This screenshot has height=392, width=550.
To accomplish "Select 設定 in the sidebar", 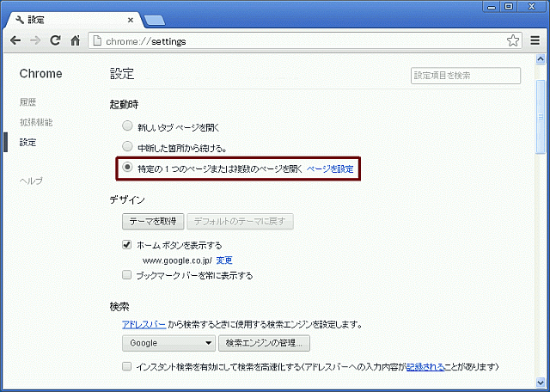I will [27, 143].
